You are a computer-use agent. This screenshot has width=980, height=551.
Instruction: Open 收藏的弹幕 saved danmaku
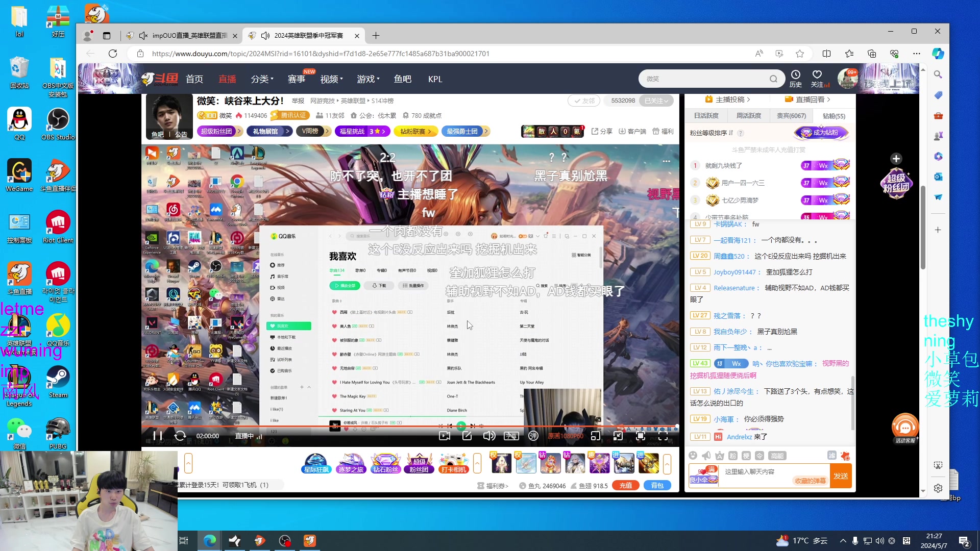[x=810, y=481]
